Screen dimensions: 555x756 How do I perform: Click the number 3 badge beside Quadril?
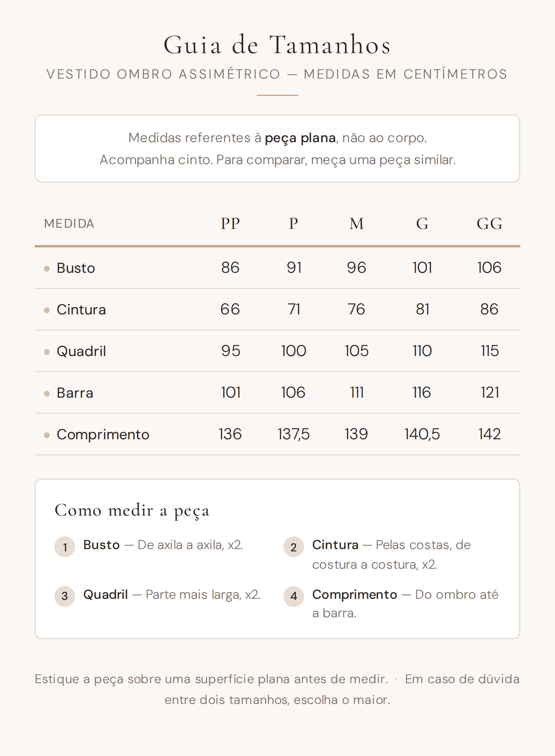tap(65, 596)
